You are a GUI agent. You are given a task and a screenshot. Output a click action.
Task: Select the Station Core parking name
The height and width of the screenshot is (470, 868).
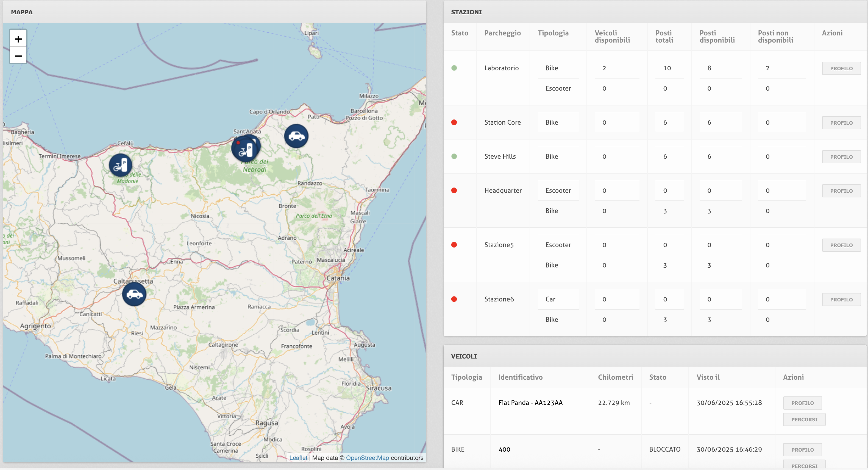(x=502, y=122)
